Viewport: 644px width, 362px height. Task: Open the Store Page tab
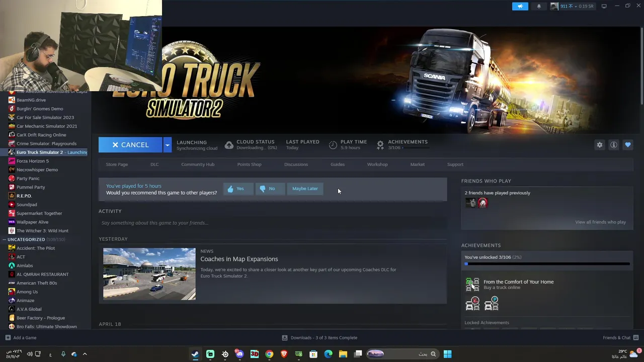tap(117, 164)
